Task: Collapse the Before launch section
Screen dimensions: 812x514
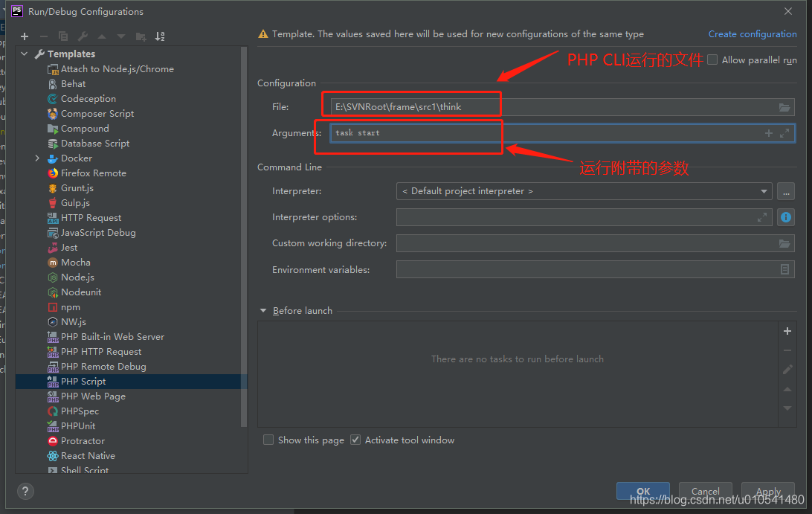Action: click(x=263, y=311)
